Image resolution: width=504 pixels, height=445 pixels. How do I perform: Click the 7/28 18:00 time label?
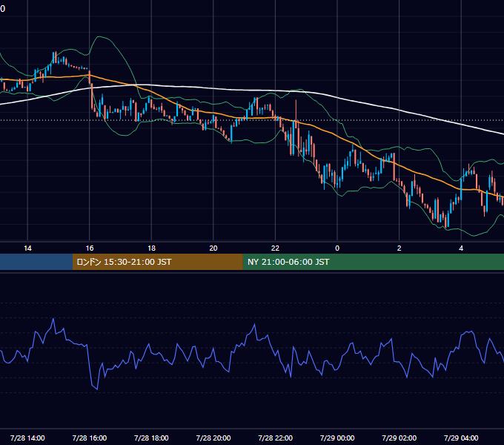[x=151, y=438]
